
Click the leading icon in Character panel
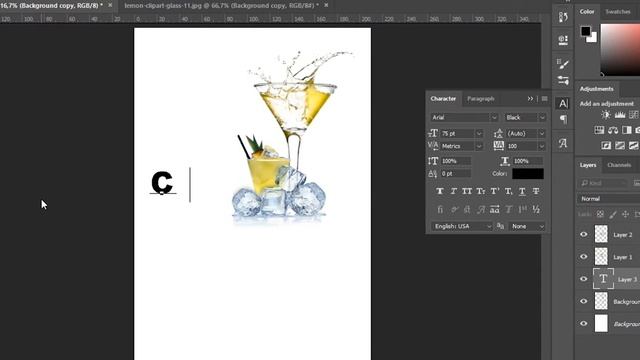[498, 133]
